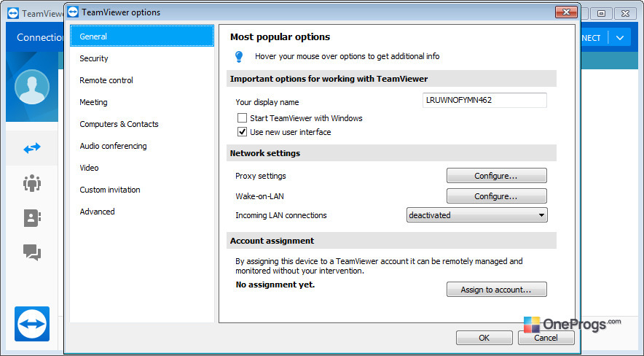Configure Proxy settings
The height and width of the screenshot is (356, 644).
[497, 176]
